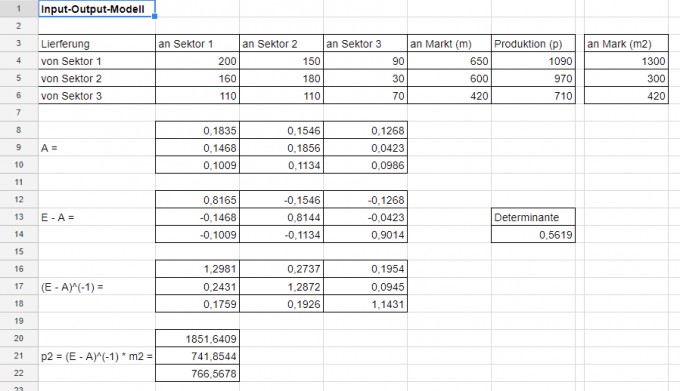680x391 pixels.
Task: Click the 'von Sektor 3' row label
Action: (x=97, y=95)
